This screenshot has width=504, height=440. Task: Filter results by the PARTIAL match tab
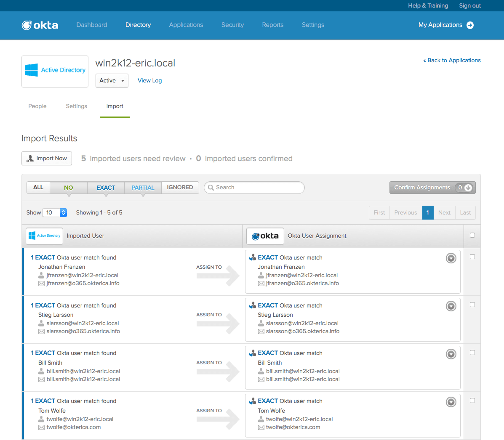point(143,188)
